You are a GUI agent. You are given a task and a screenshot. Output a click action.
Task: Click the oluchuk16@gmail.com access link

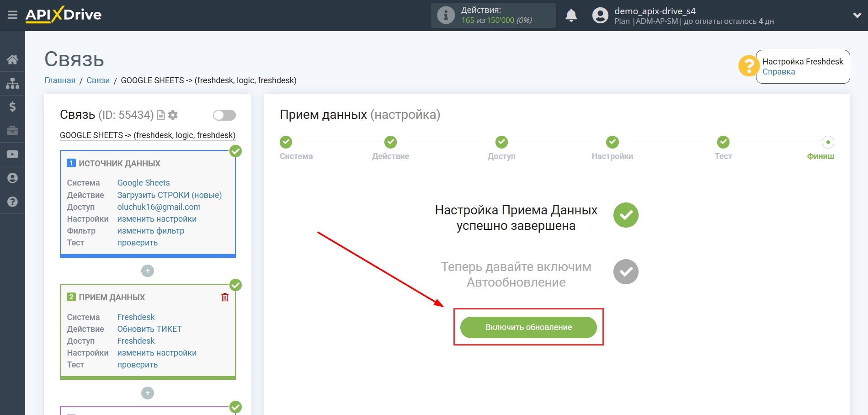(x=159, y=207)
